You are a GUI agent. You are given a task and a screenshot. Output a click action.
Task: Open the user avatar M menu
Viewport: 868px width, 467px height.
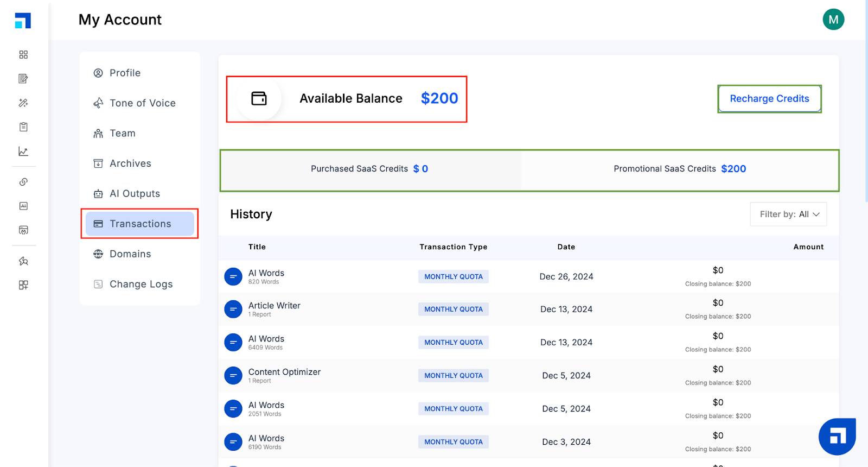(833, 20)
